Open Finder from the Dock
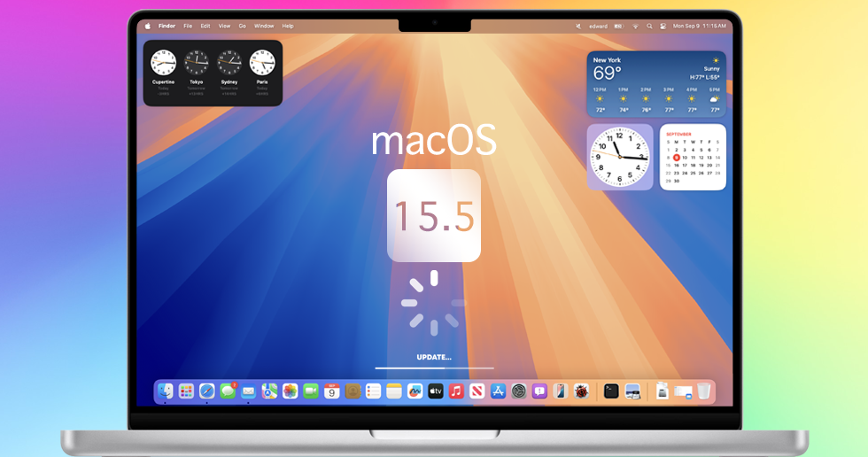This screenshot has width=868, height=457. click(x=166, y=391)
